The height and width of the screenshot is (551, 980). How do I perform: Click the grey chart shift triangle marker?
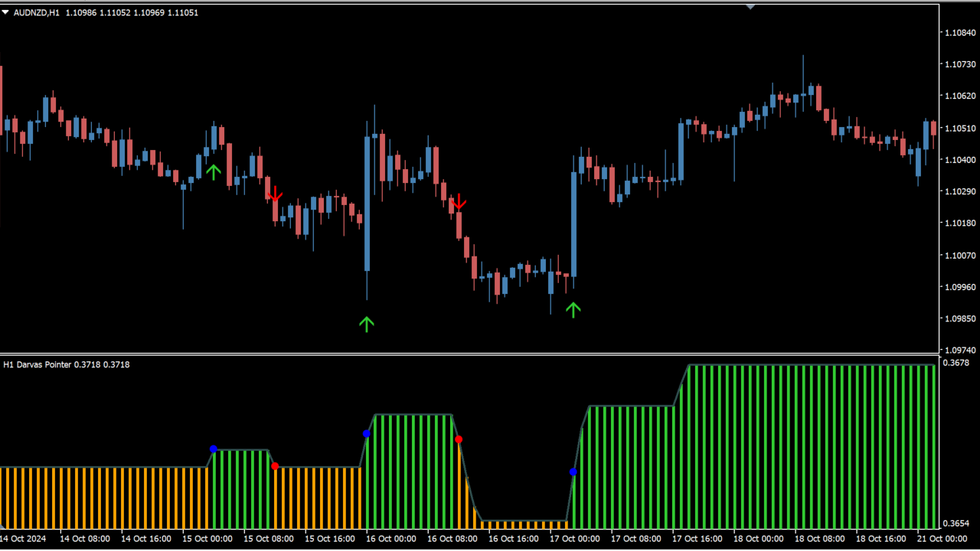point(750,7)
